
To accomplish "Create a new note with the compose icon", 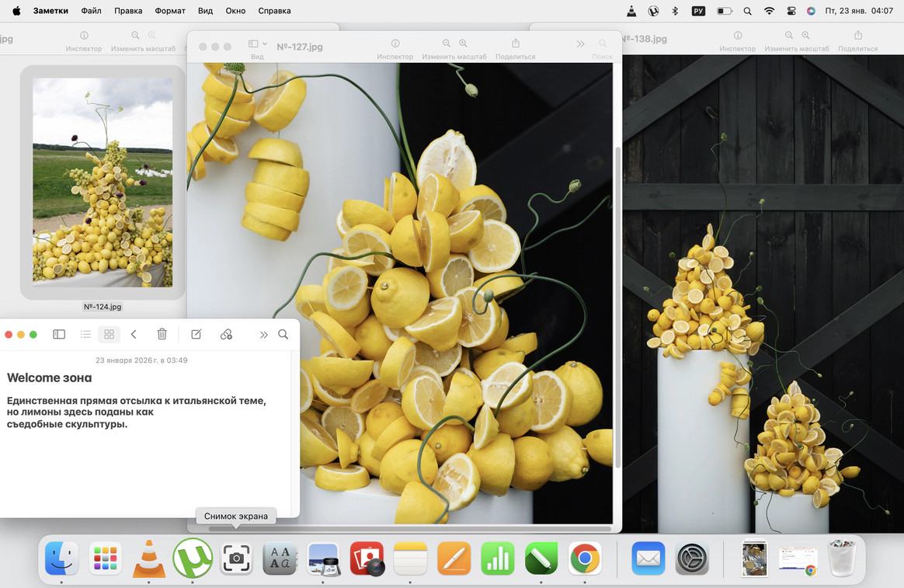I will (x=196, y=334).
